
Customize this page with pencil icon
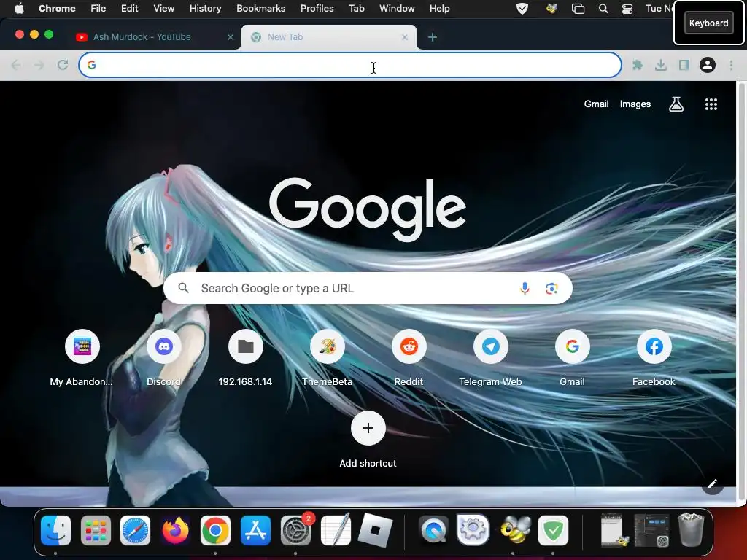713,484
